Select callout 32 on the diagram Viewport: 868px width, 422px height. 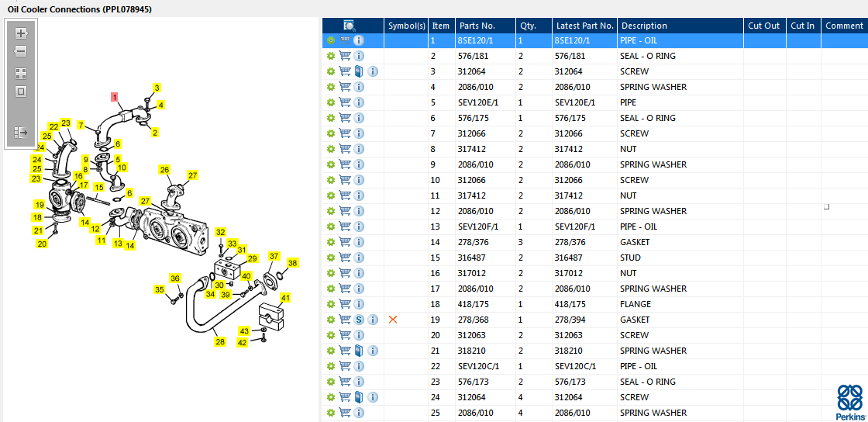[221, 232]
